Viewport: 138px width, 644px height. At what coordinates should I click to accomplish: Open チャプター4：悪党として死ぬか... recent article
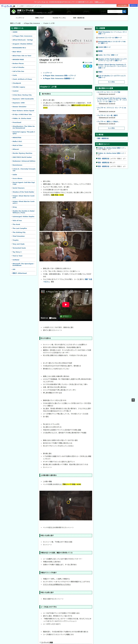(x=108, y=122)
